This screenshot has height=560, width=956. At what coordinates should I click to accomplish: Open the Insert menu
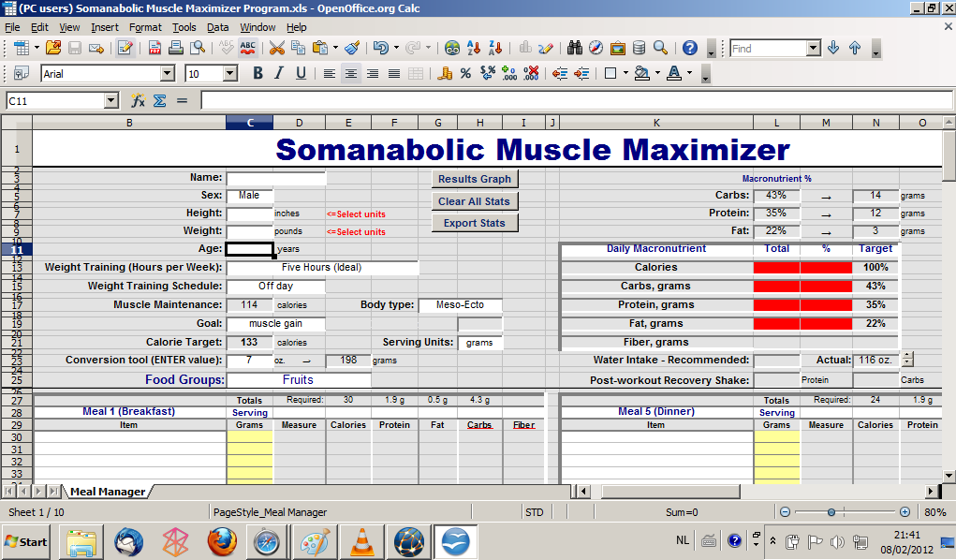[105, 27]
